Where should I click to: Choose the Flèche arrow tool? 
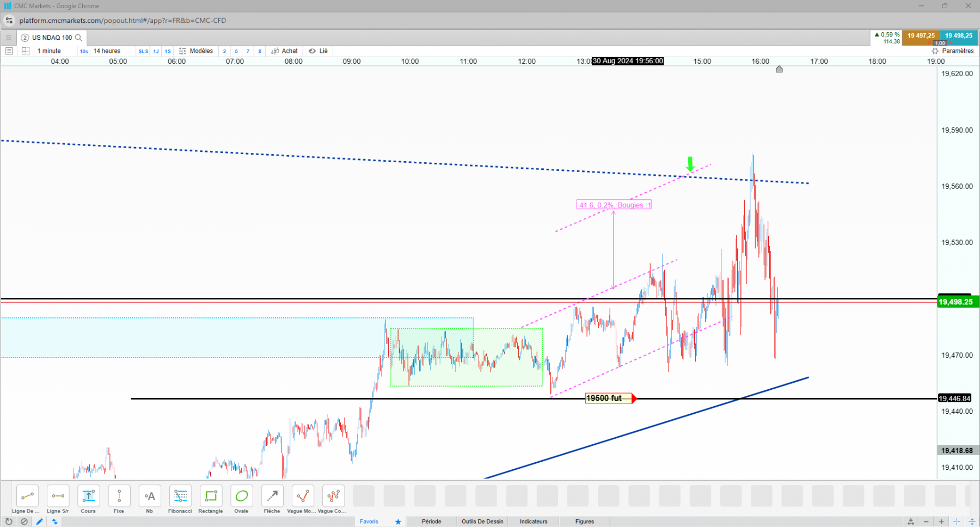point(272,499)
